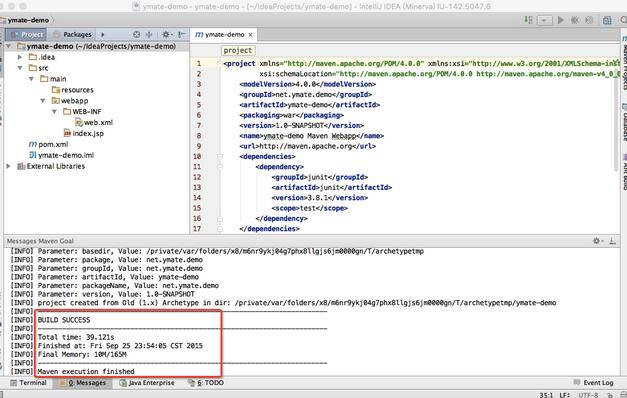The width and height of the screenshot is (627, 398).
Task: Show more views arrow beside Packages
Action: tap(103, 34)
